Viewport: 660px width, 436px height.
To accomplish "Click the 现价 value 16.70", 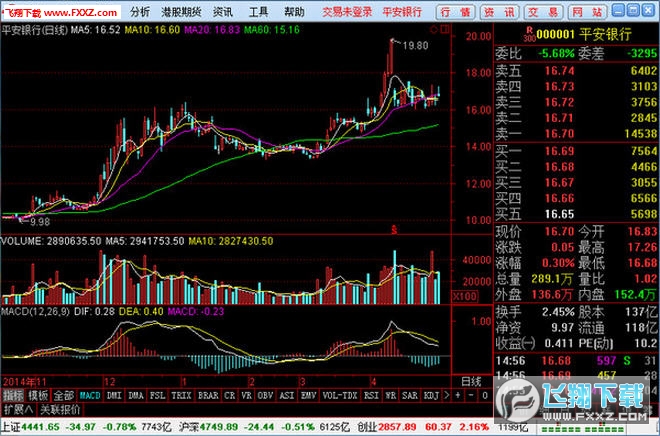I will [x=559, y=231].
